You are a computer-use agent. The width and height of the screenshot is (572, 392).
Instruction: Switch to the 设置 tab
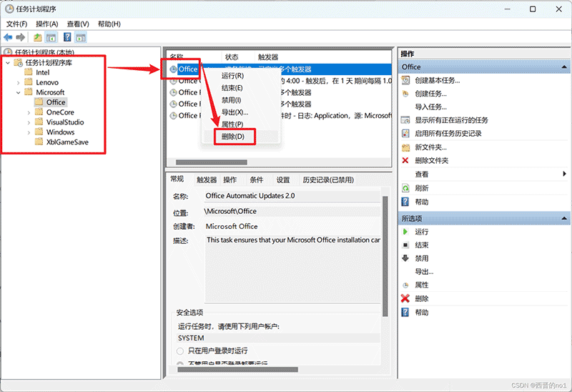[282, 180]
